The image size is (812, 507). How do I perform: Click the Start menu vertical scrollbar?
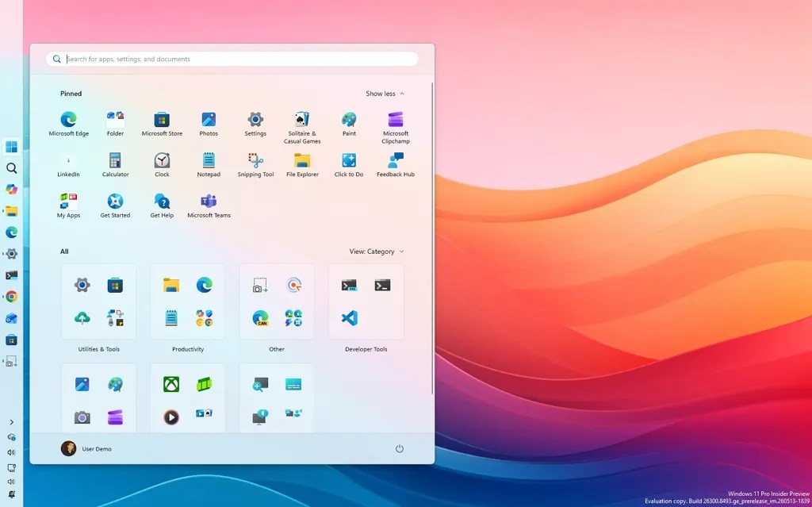[x=432, y=238]
